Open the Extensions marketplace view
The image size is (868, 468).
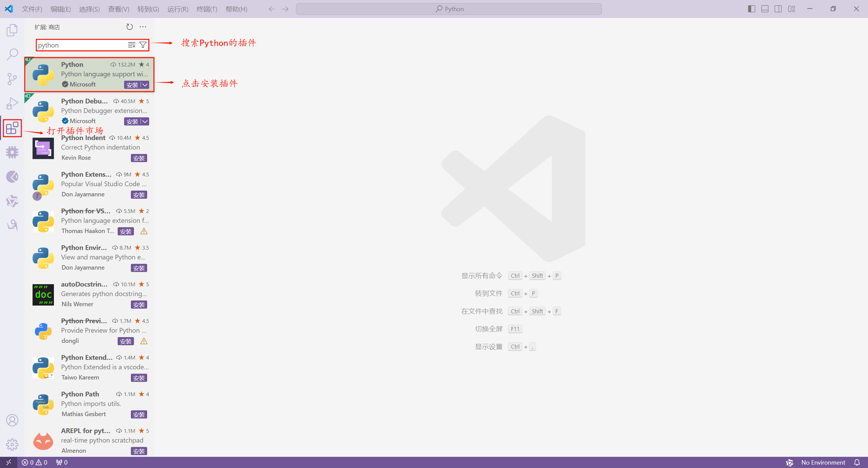pyautogui.click(x=12, y=128)
